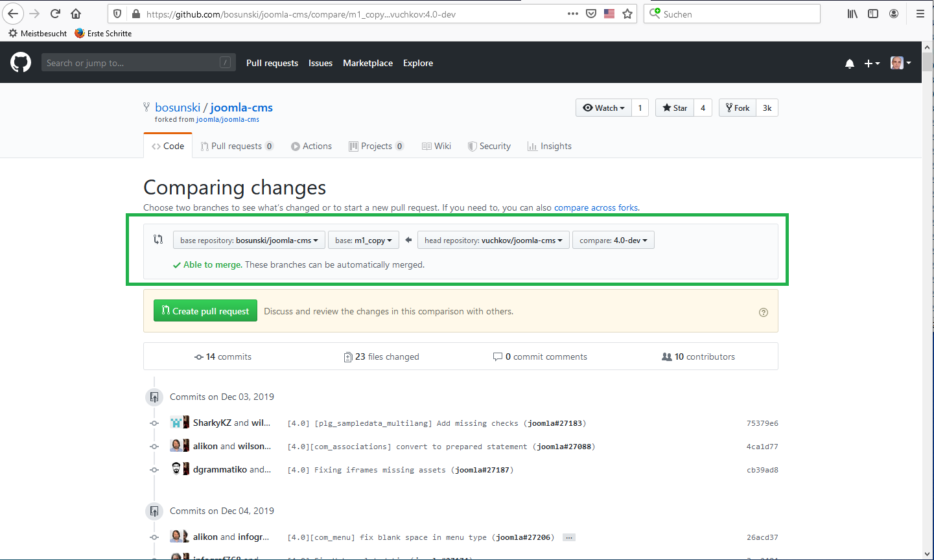The height and width of the screenshot is (560, 934).
Task: Open the base m1_copy branch dropdown
Action: pos(364,240)
